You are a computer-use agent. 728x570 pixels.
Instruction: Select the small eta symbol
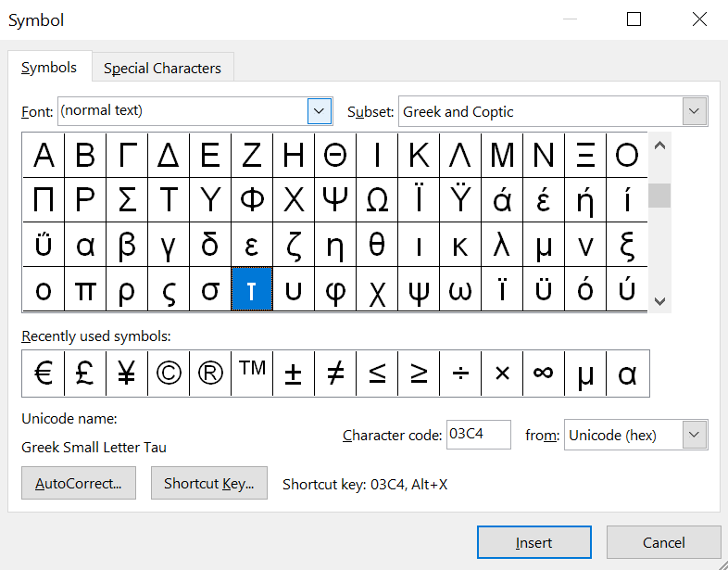335,245
